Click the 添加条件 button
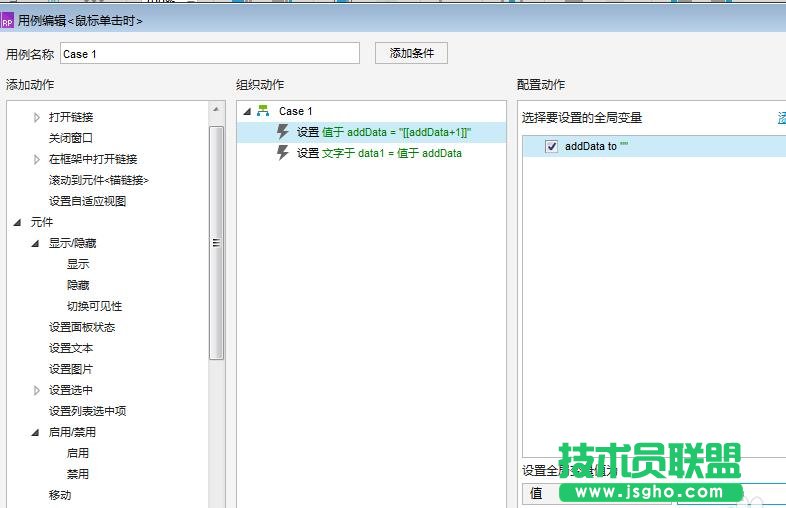The height and width of the screenshot is (508, 786). [411, 53]
